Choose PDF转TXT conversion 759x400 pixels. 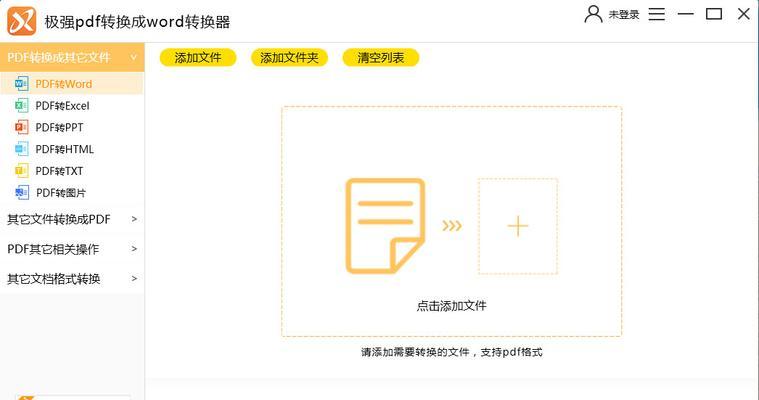[59, 171]
